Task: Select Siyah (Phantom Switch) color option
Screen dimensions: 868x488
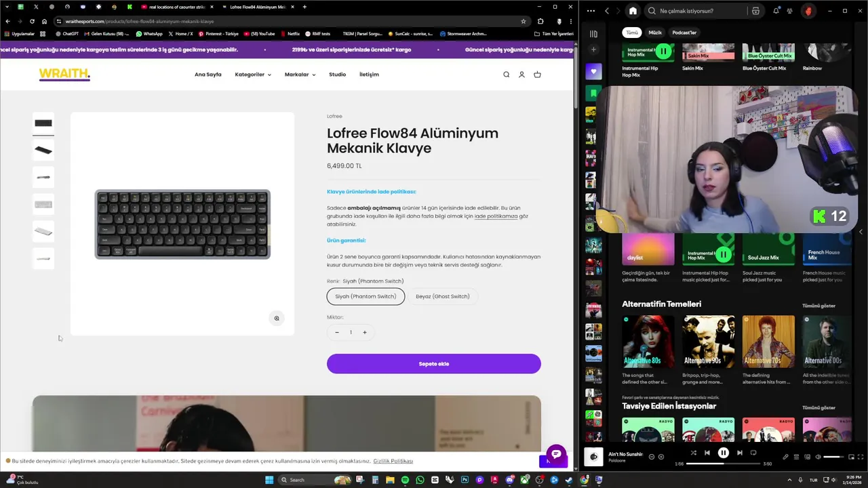Action: (x=366, y=296)
